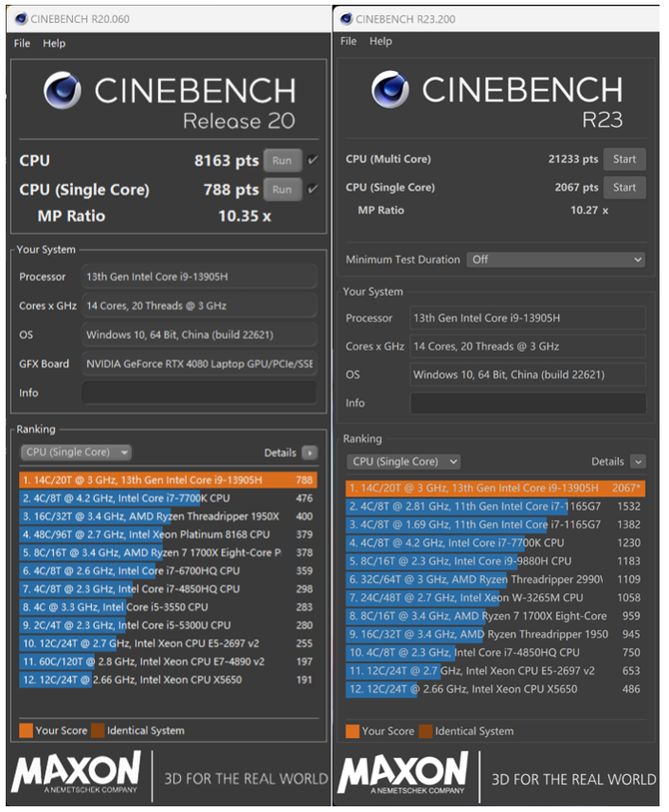Click the Cinebench R23 sphere logo

pyautogui.click(x=389, y=89)
